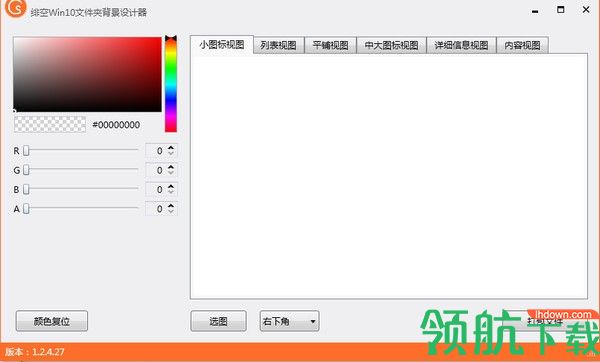Click the #00000000 hex color value

(116, 125)
